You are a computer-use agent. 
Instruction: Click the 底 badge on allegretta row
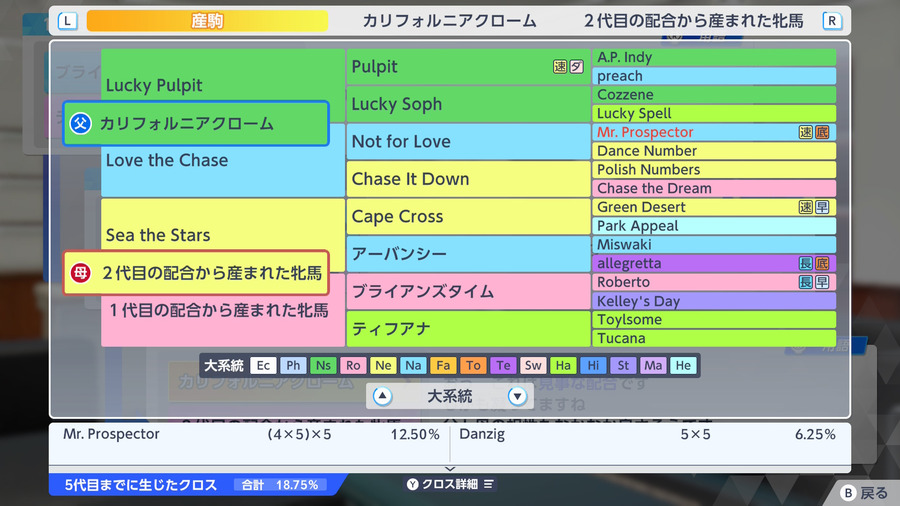pyautogui.click(x=822, y=263)
